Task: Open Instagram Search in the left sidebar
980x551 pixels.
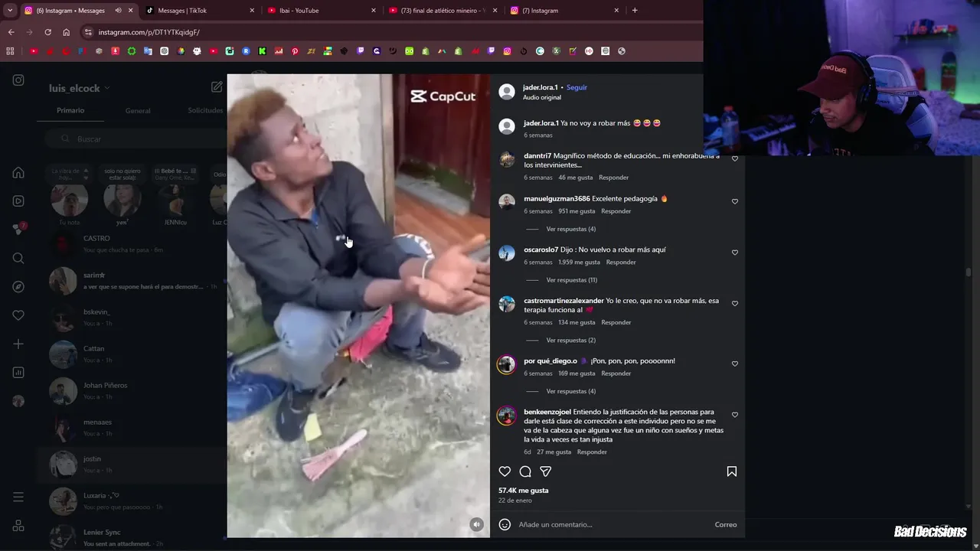Action: [x=18, y=258]
